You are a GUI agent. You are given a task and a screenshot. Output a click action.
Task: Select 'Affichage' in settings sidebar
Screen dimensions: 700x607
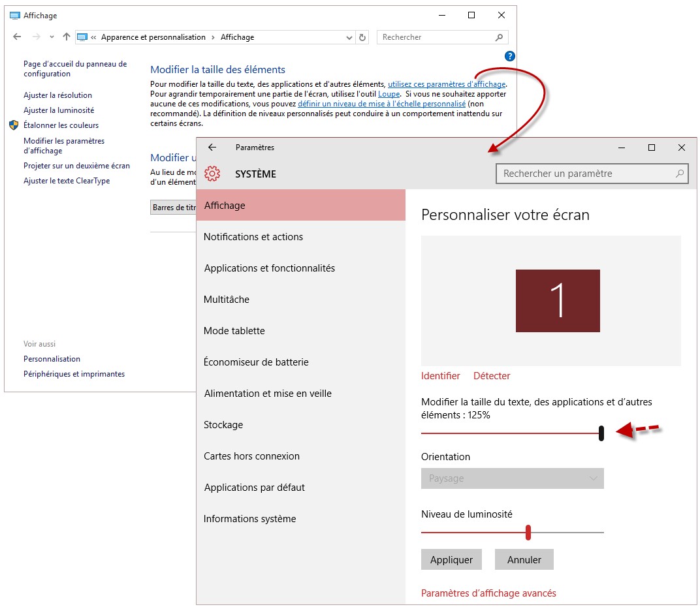pyautogui.click(x=301, y=206)
